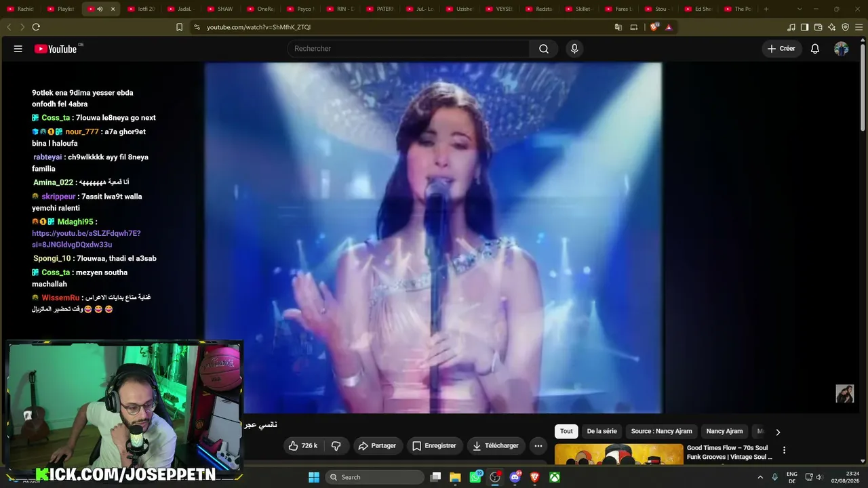The height and width of the screenshot is (488, 868).
Task: Open the Brave main menu
Action: click(x=859, y=27)
